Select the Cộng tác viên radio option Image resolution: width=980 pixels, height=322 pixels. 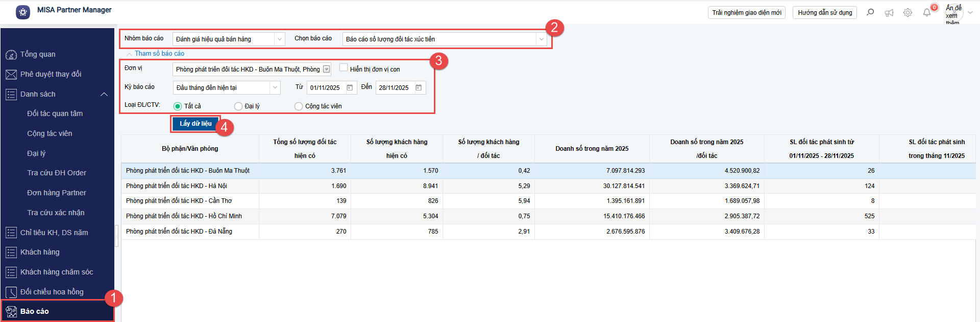(x=299, y=106)
